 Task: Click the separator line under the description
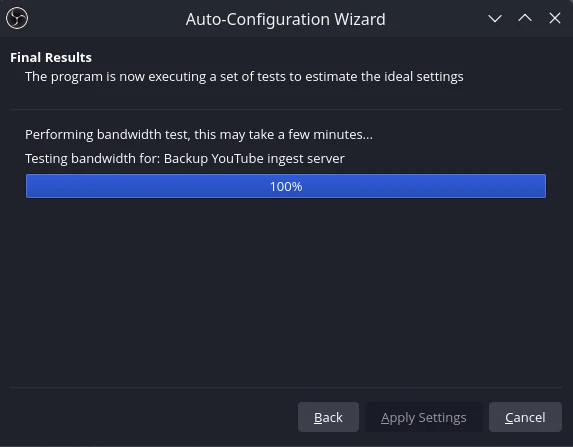(x=286, y=109)
